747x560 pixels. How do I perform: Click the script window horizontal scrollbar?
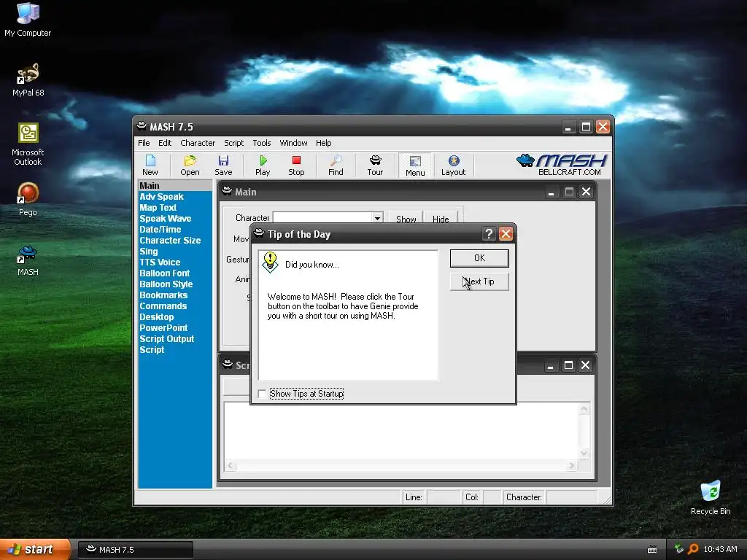[x=401, y=465]
